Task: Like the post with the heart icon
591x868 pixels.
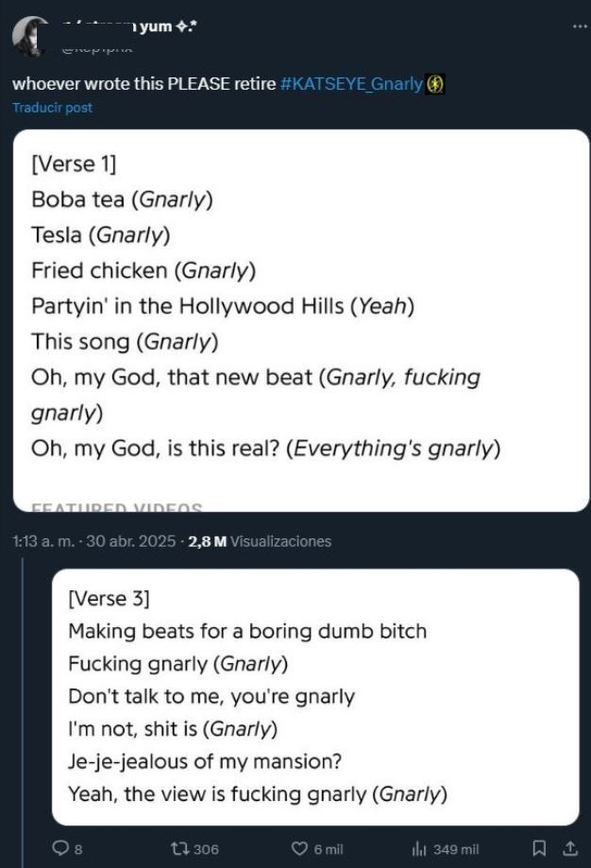Action: click(x=299, y=848)
